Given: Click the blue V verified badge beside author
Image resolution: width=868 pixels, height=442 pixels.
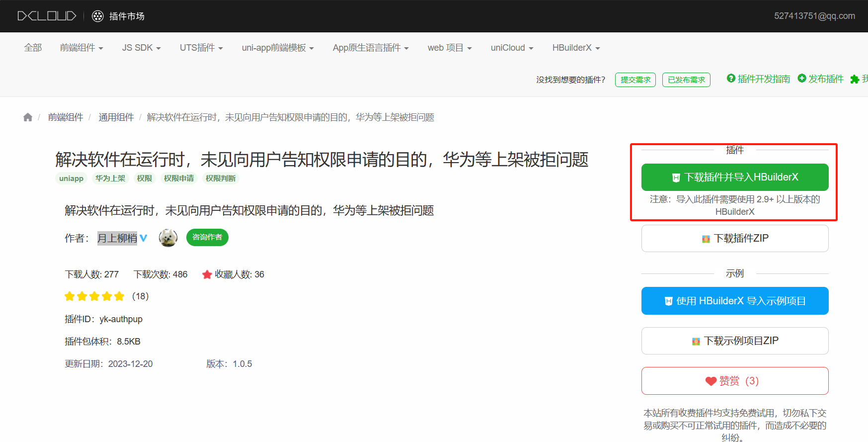Looking at the screenshot, I should 144,238.
